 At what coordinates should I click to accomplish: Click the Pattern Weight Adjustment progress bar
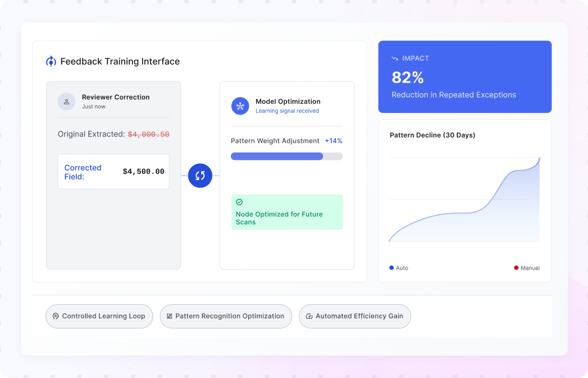287,157
